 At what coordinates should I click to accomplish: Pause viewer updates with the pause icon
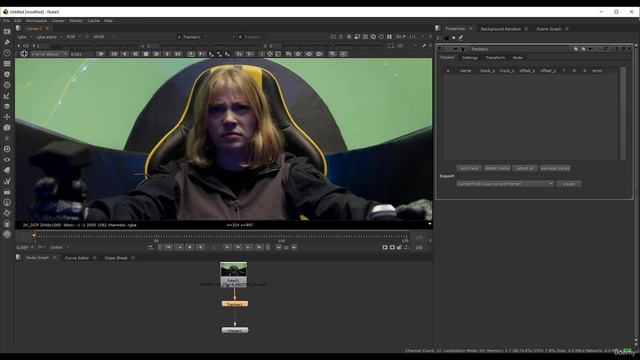point(389,37)
